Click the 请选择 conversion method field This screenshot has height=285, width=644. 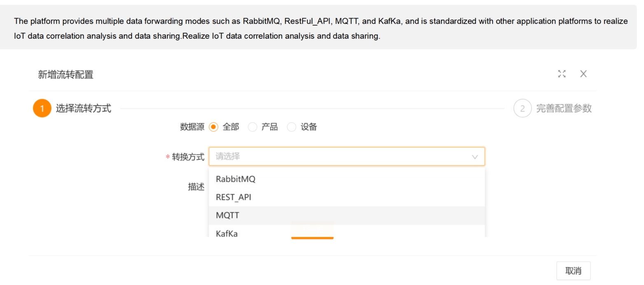tap(338, 157)
